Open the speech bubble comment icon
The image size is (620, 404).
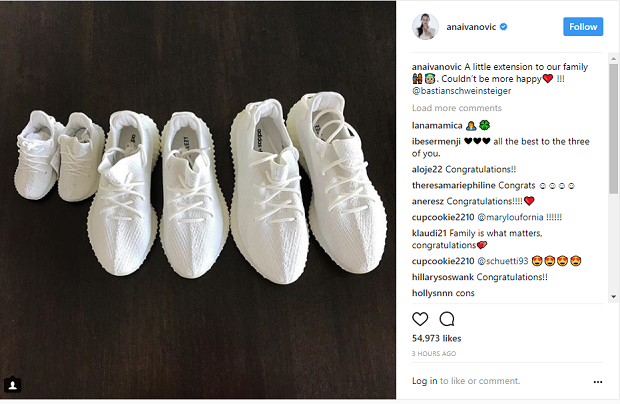click(447, 319)
